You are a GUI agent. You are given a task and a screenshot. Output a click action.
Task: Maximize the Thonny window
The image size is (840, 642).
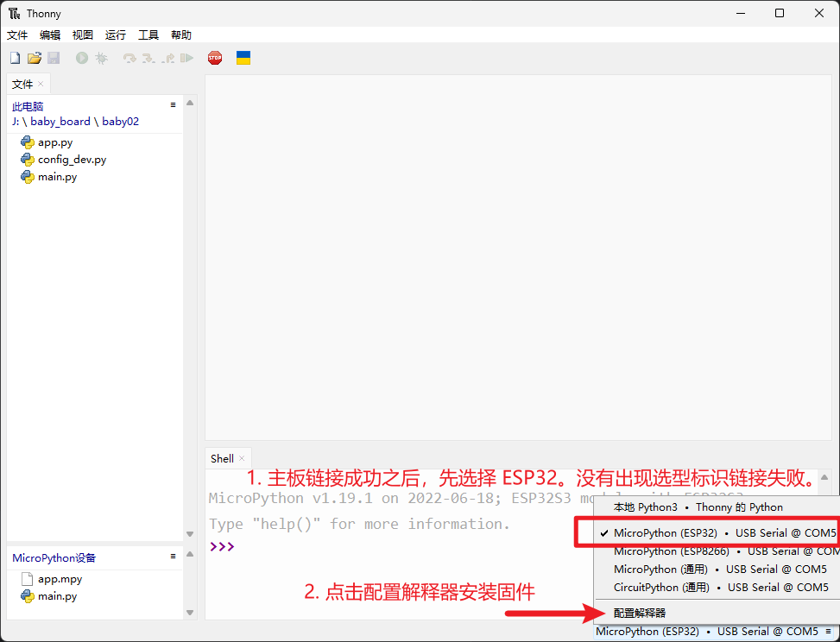[780, 14]
